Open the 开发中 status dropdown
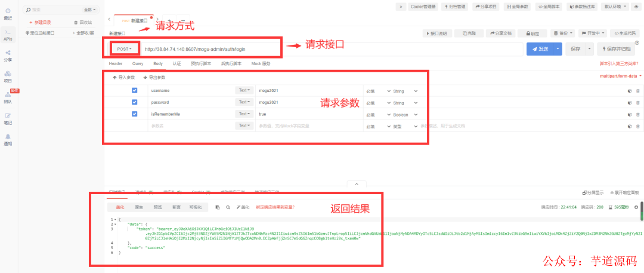 tap(593, 33)
